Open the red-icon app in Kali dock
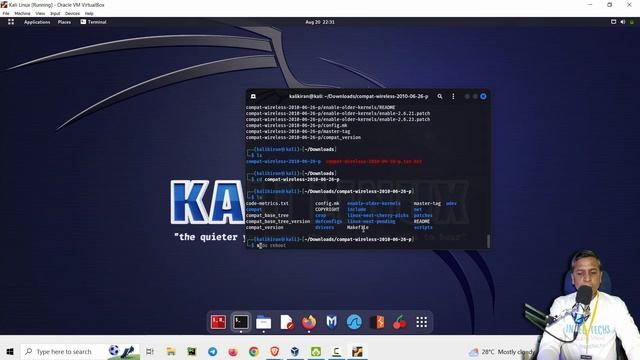 [218, 322]
